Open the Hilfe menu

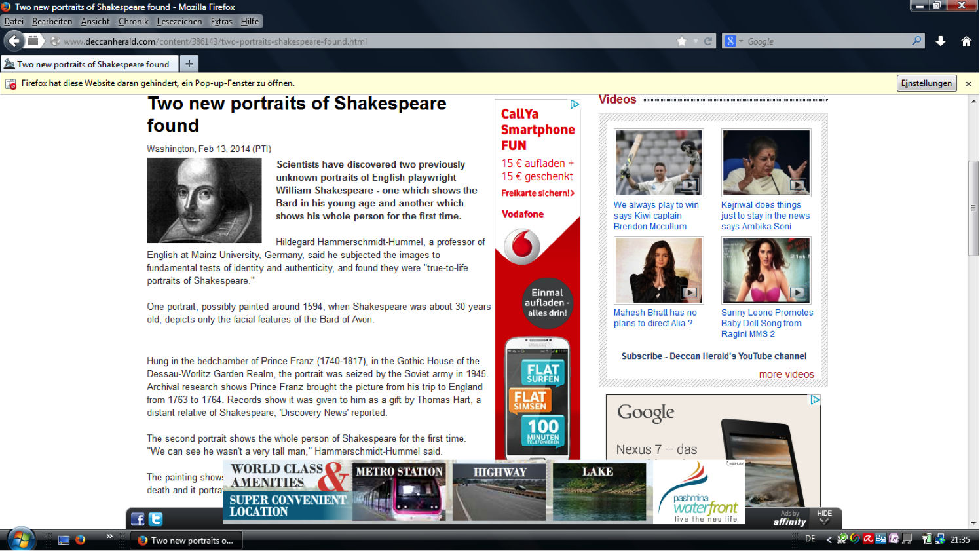pos(250,21)
